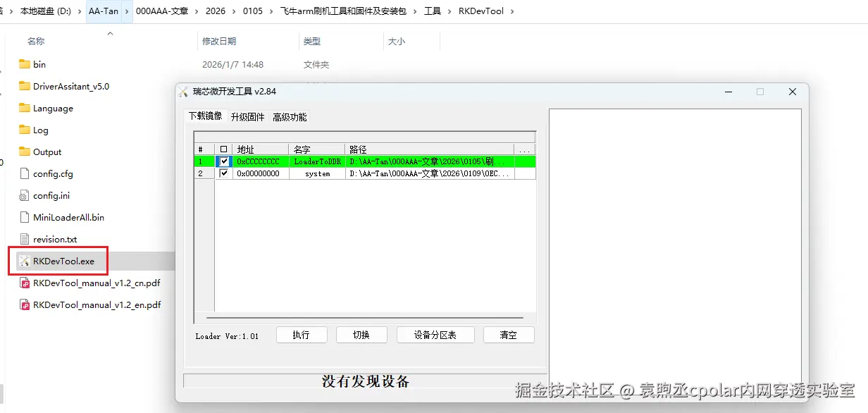Select the MiniLoaderAll.bin file icon

pyautogui.click(x=25, y=218)
